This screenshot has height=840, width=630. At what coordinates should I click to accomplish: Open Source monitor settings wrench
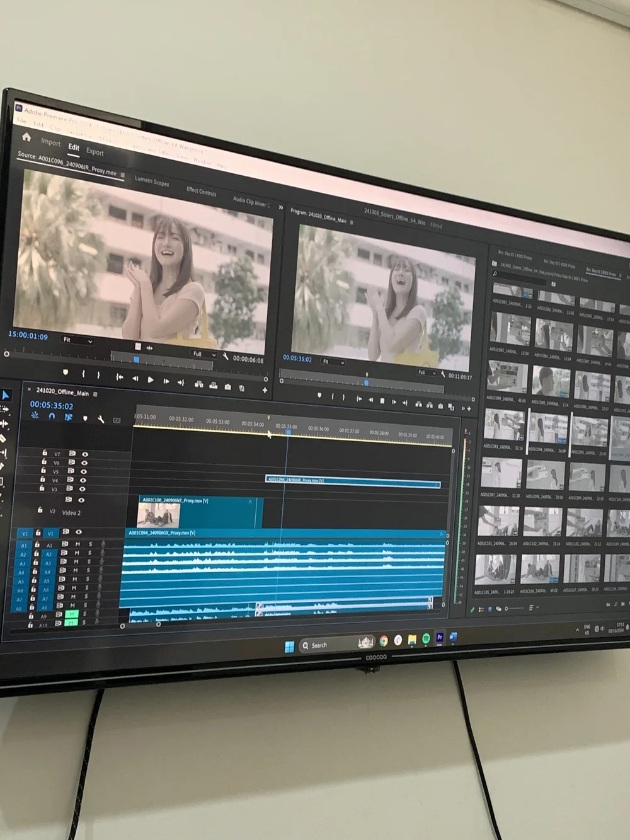(226, 357)
